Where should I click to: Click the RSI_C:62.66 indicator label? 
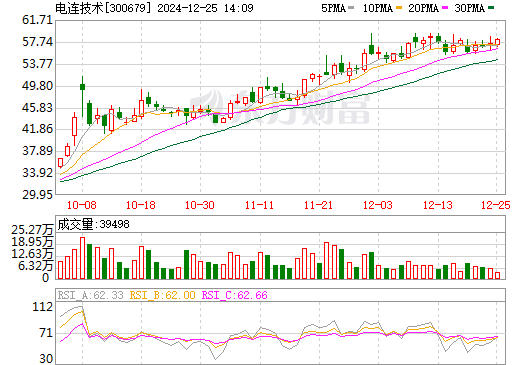(x=235, y=295)
